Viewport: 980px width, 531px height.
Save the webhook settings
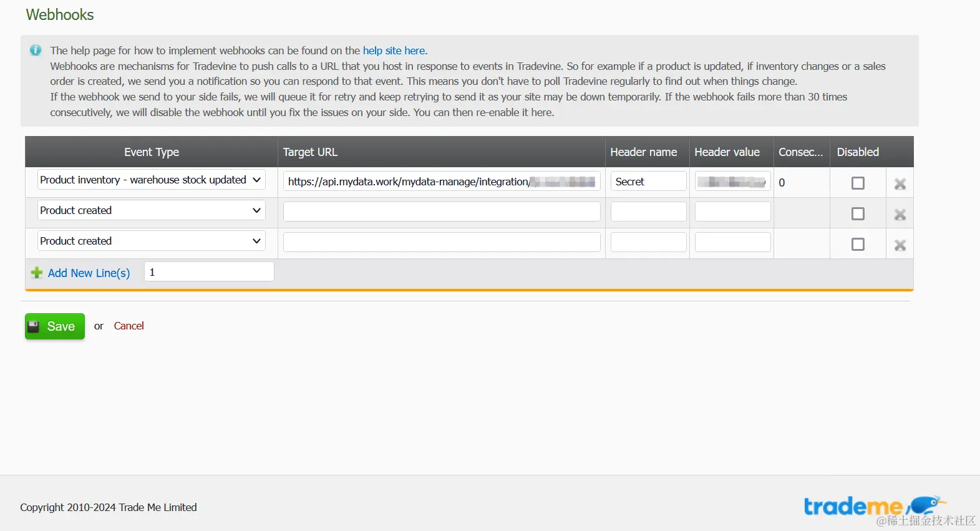55,326
